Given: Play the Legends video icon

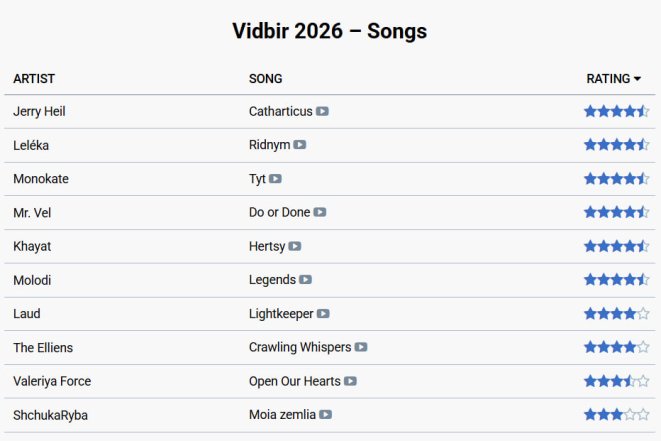Looking at the screenshot, I should coord(306,280).
